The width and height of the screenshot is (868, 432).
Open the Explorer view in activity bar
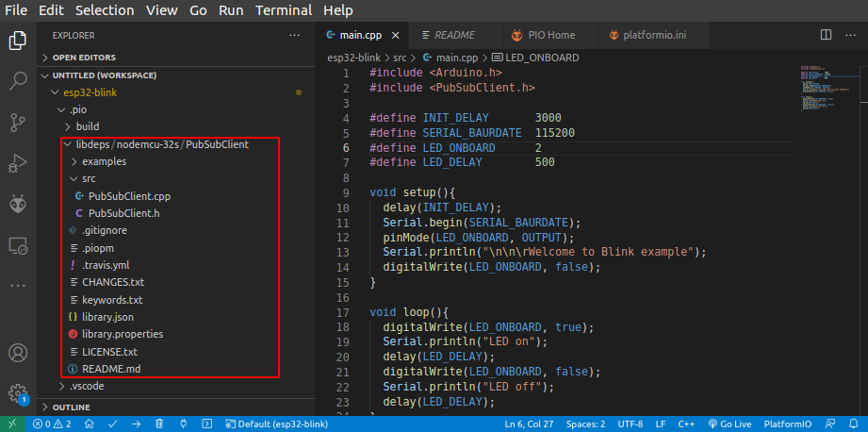click(18, 41)
